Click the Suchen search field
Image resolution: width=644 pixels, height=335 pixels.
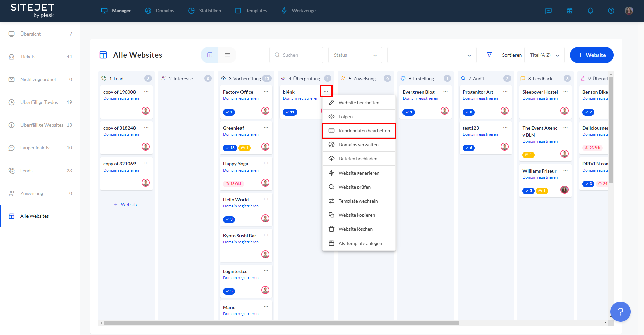296,55
